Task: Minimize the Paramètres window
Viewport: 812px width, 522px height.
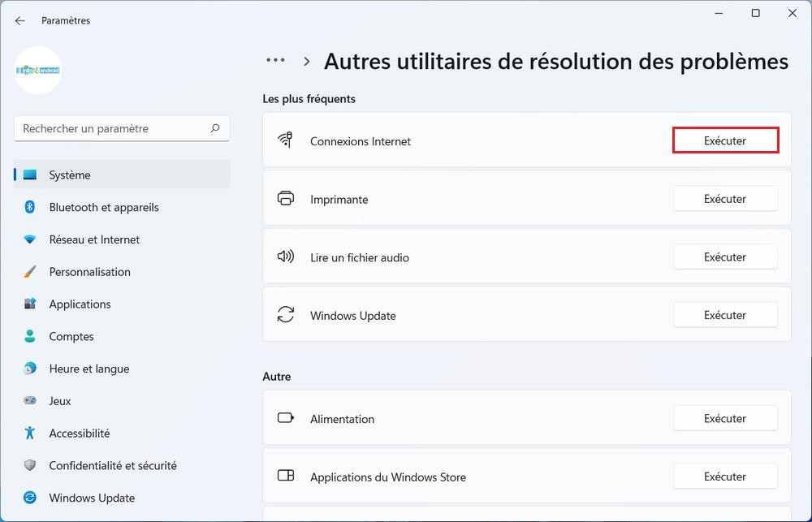Action: pos(719,14)
